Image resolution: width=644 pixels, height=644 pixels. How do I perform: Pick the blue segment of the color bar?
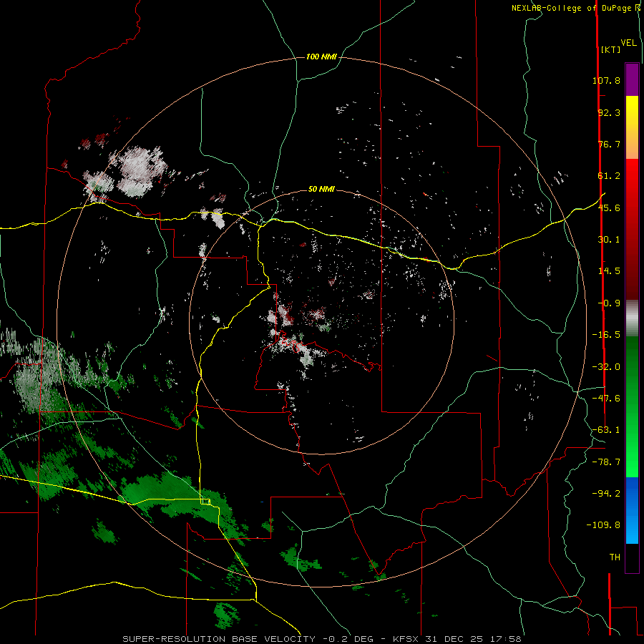632,510
